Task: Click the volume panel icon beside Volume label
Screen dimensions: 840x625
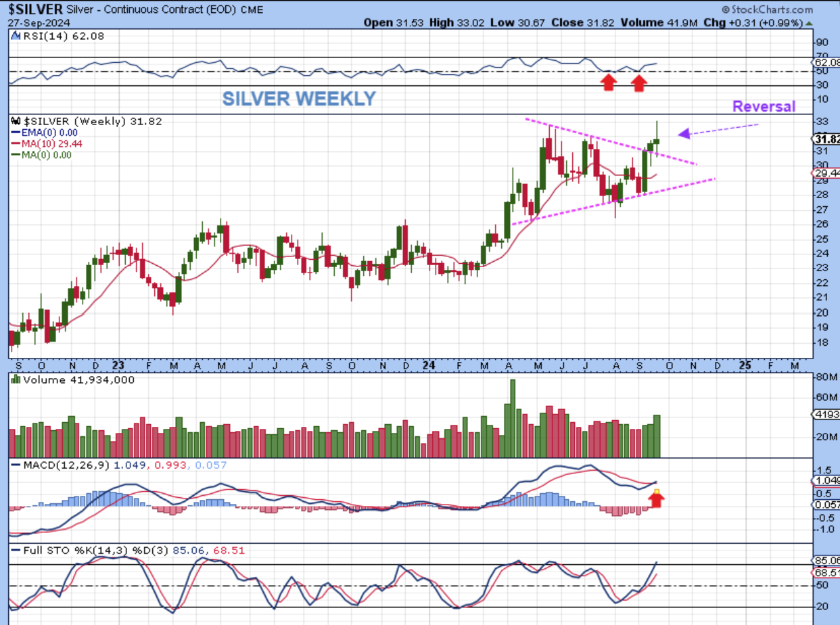Action: click(16, 379)
